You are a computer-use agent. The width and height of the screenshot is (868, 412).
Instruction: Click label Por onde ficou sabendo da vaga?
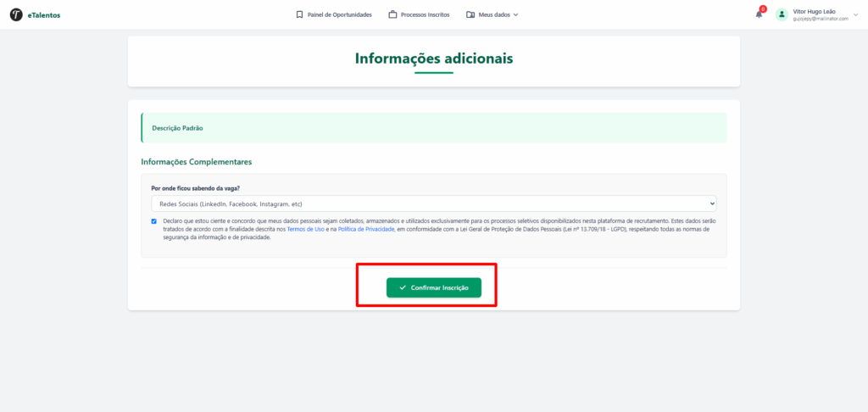(x=196, y=188)
